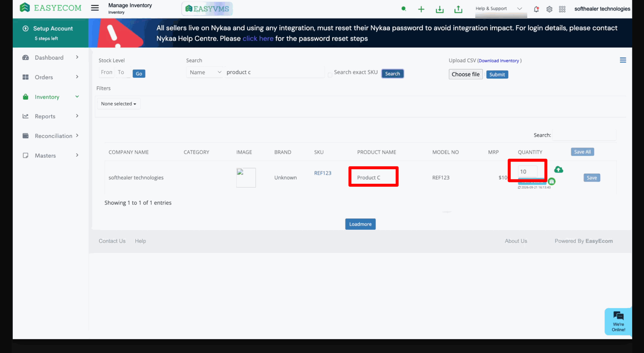Screen dimensions: 644x353
Task: Open the Download Inventory link
Action: 499,61
